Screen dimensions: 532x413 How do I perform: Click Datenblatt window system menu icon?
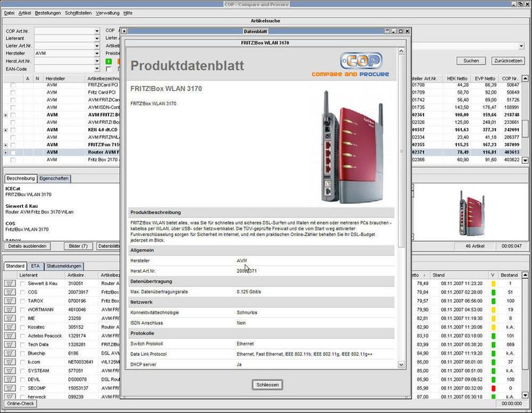[124, 31]
